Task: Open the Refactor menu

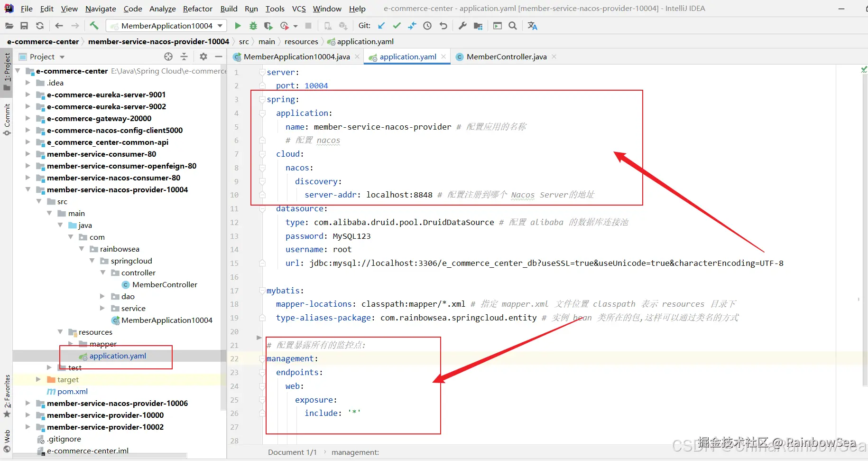Action: click(x=197, y=9)
